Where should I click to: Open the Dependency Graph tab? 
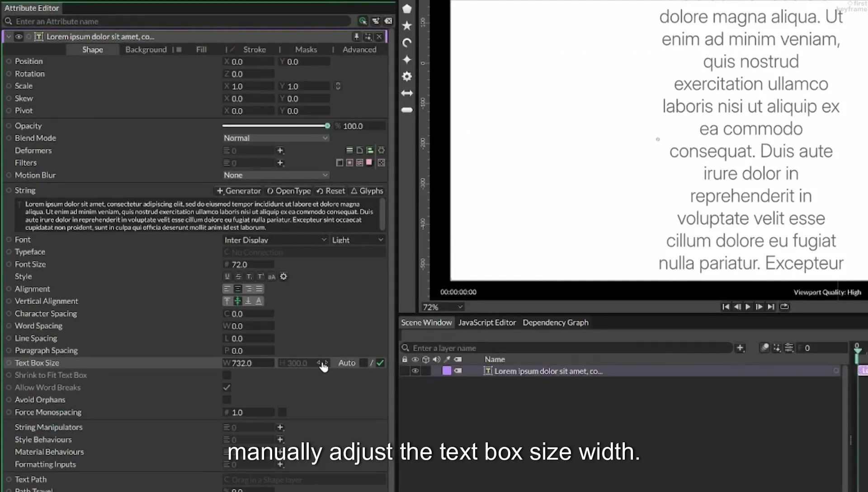[x=556, y=322]
